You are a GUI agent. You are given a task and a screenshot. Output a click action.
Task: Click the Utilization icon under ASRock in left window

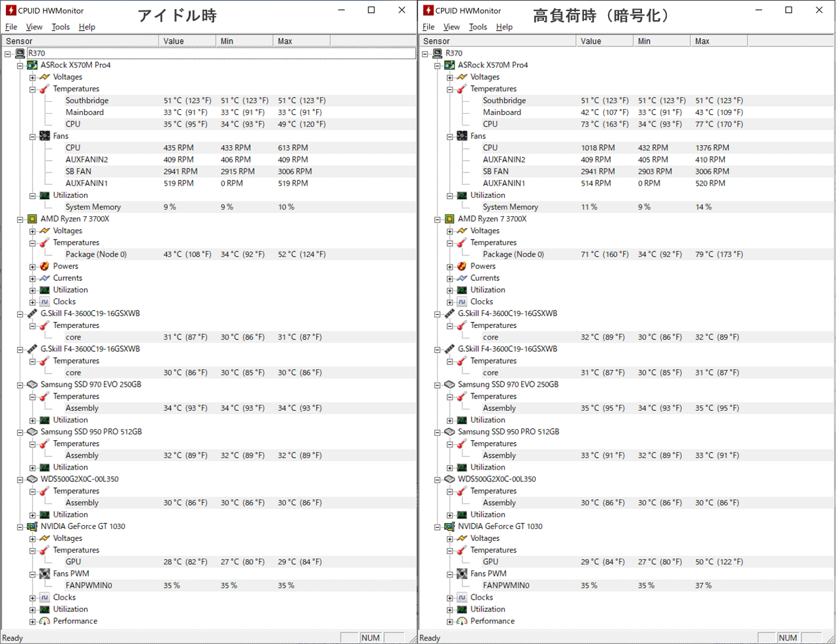tap(44, 195)
